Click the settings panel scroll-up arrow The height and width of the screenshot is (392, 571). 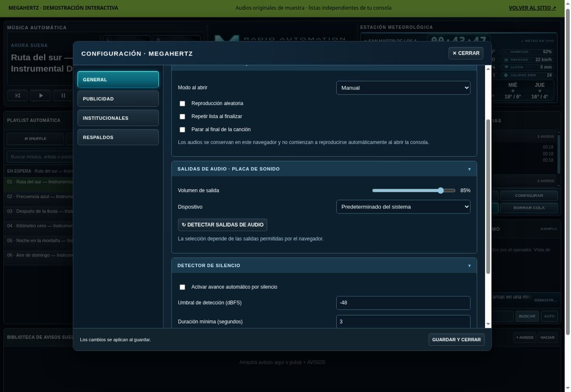(488, 69)
